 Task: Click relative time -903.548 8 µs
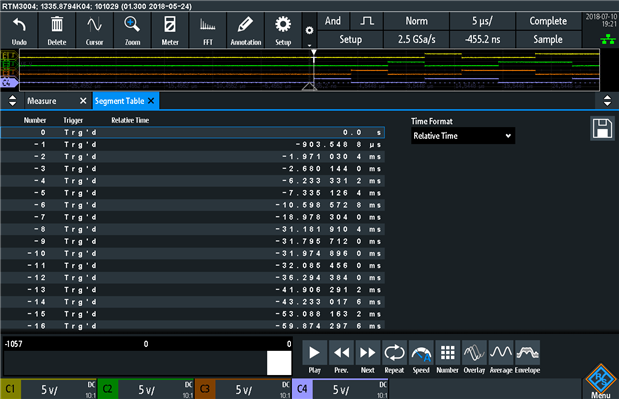338,144
